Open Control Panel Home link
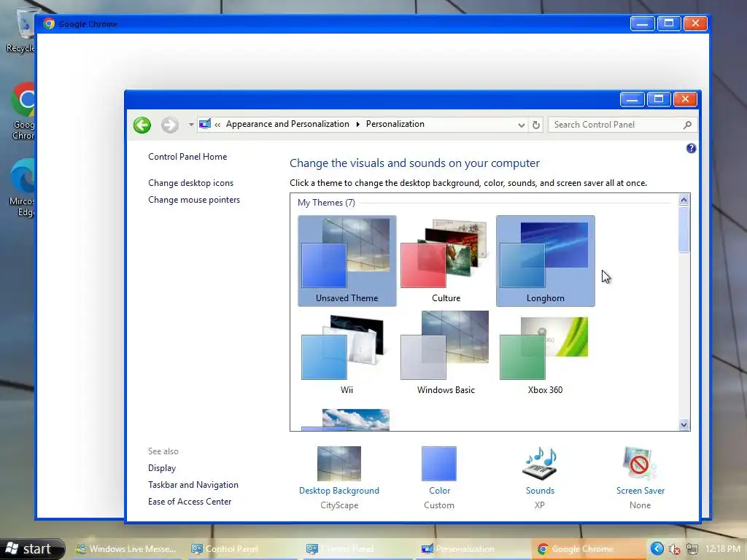747x560 pixels. pyautogui.click(x=187, y=157)
